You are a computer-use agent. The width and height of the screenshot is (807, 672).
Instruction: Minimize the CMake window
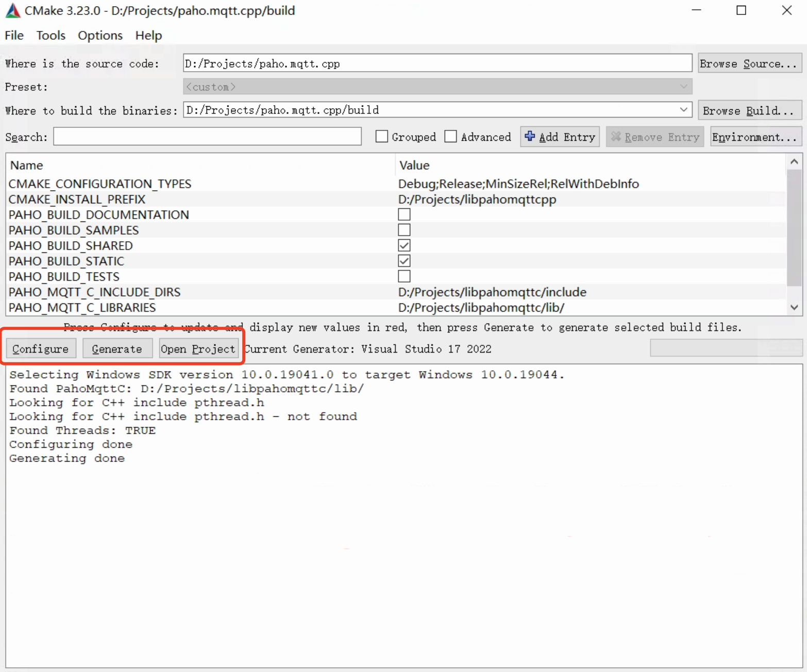(696, 10)
